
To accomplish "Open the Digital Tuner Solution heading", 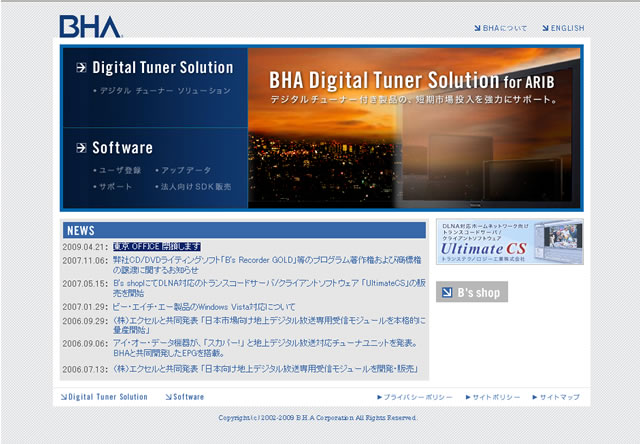I will click(x=162, y=67).
